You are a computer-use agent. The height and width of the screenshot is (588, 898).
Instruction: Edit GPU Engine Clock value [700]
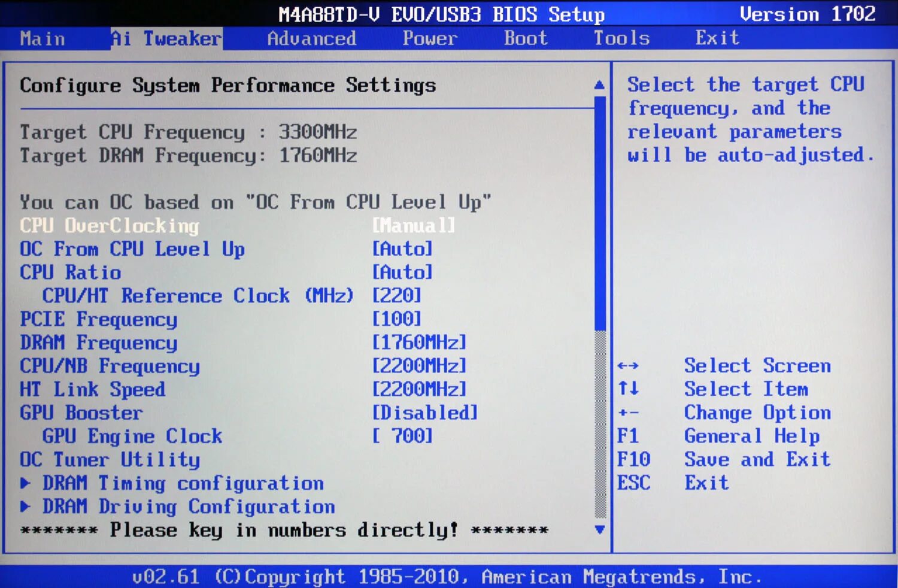click(x=402, y=436)
